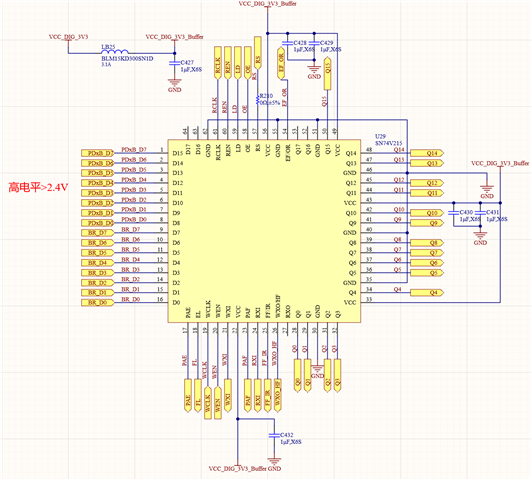Screen dimensions: 532x480
Task: Click the LB25 designator text
Action: pyautogui.click(x=108, y=46)
